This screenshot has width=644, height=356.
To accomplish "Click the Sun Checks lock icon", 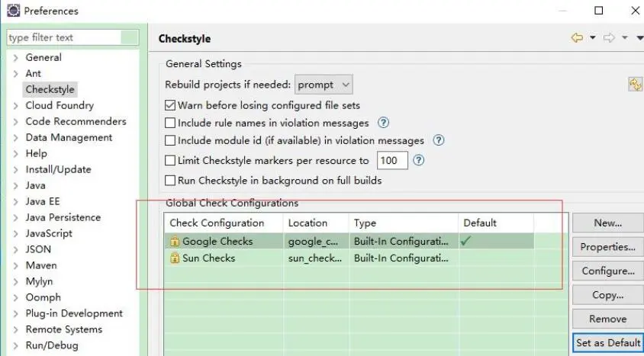I will [175, 258].
